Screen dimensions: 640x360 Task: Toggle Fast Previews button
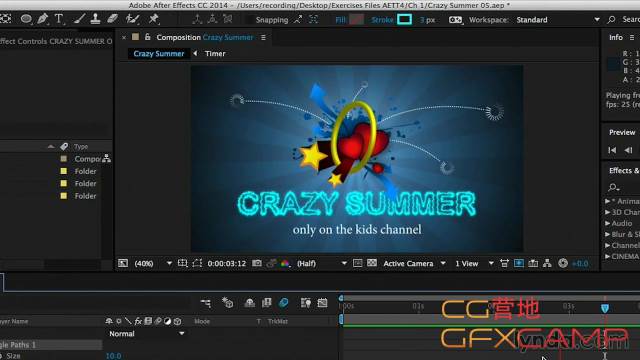pyautogui.click(x=519, y=264)
